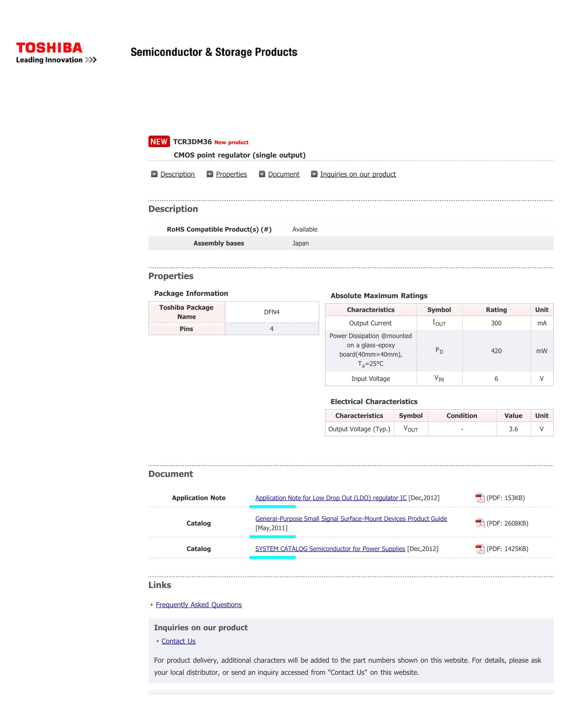Click the arrow icon beside Properties
563x728 pixels.
[210, 174]
